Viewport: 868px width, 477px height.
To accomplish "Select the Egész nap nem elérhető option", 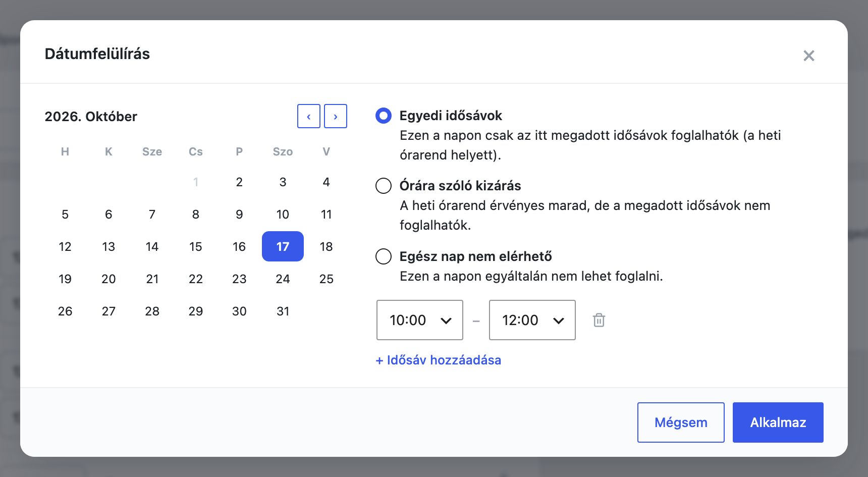I will click(384, 256).
